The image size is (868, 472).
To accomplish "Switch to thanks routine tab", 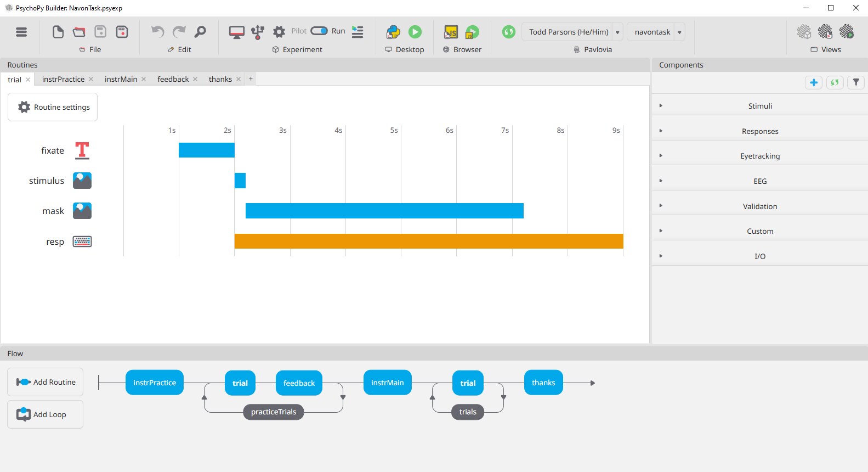I will click(220, 79).
